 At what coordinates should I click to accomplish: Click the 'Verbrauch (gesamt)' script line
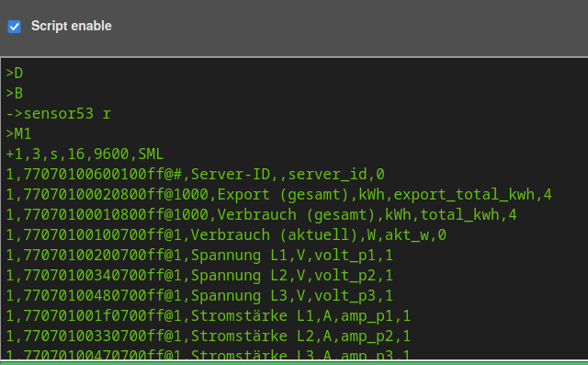click(261, 215)
